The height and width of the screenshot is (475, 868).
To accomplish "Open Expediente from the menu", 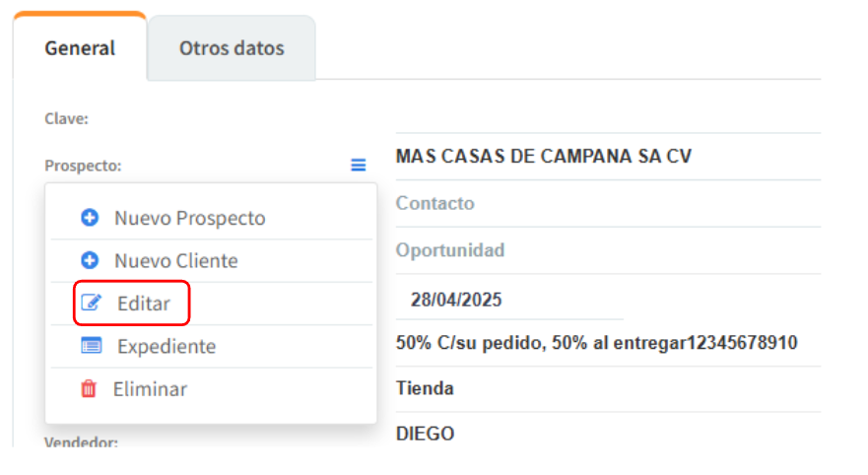I will pyautogui.click(x=166, y=346).
